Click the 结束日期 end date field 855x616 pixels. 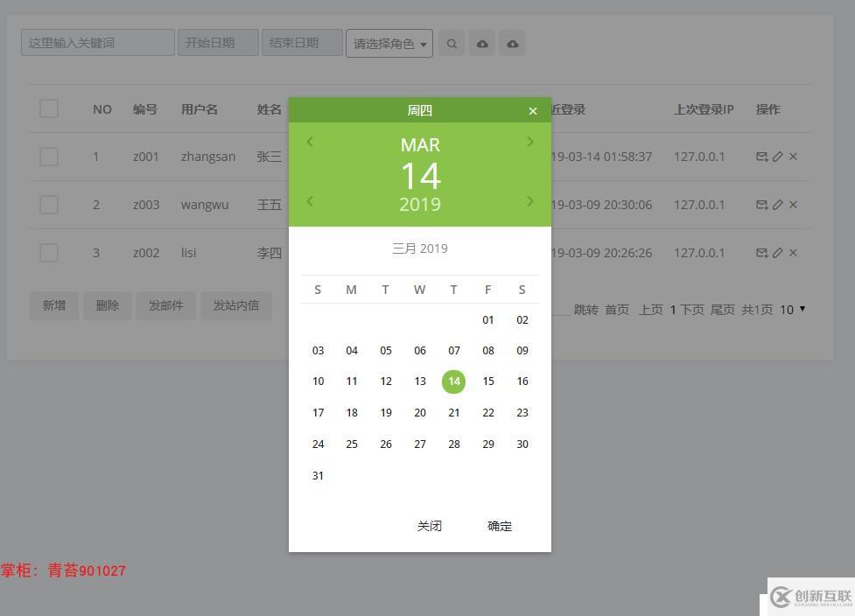point(302,43)
